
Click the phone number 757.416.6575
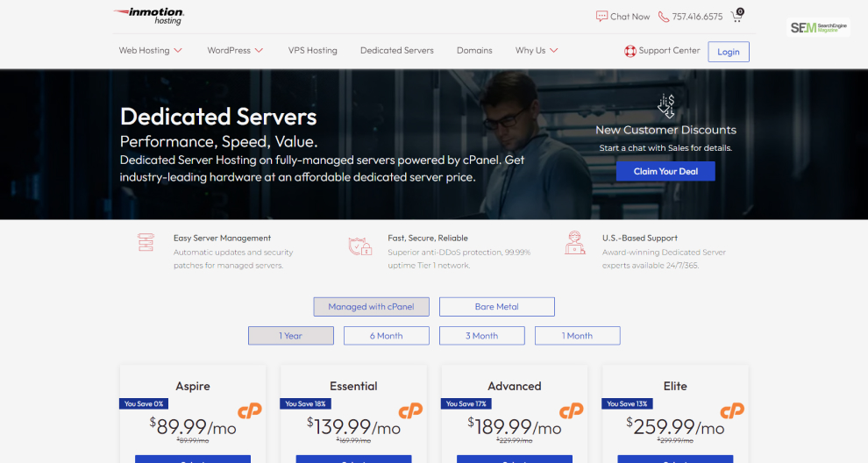coord(697,17)
